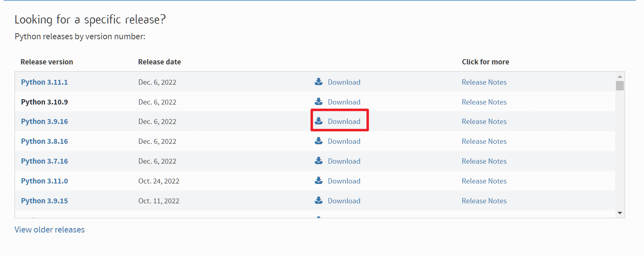Click Download text for Python 3.8.16
This screenshot has height=256, width=644.
(x=344, y=141)
